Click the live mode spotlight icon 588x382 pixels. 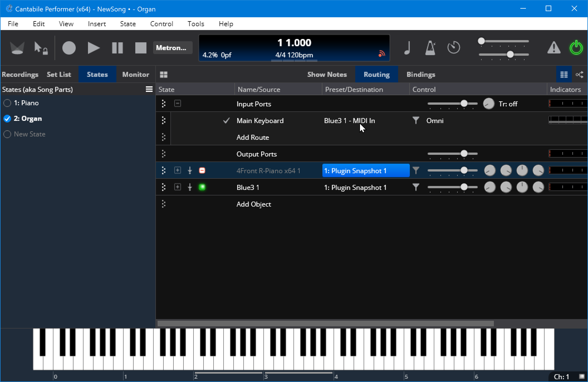[x=17, y=48]
